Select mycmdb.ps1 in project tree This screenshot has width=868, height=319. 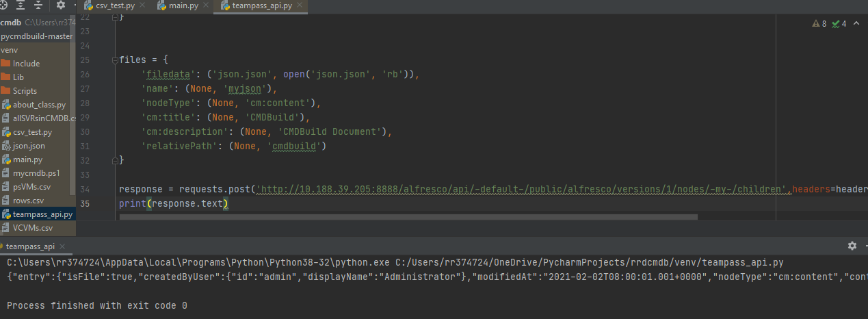(x=37, y=173)
